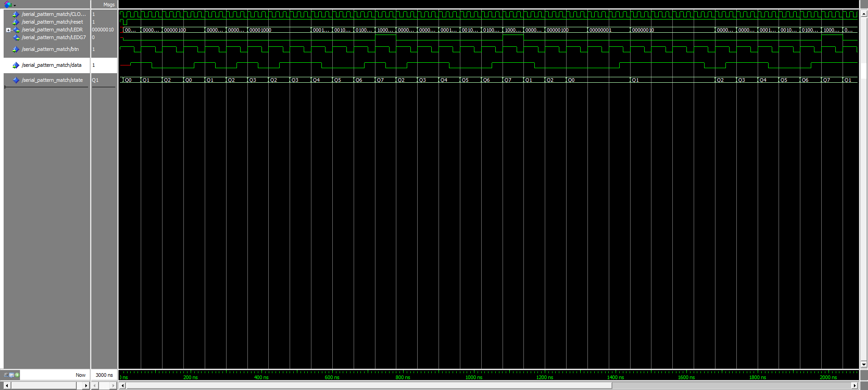This screenshot has width=868, height=390.
Task: Click the btn signal's icon
Action: [16, 49]
